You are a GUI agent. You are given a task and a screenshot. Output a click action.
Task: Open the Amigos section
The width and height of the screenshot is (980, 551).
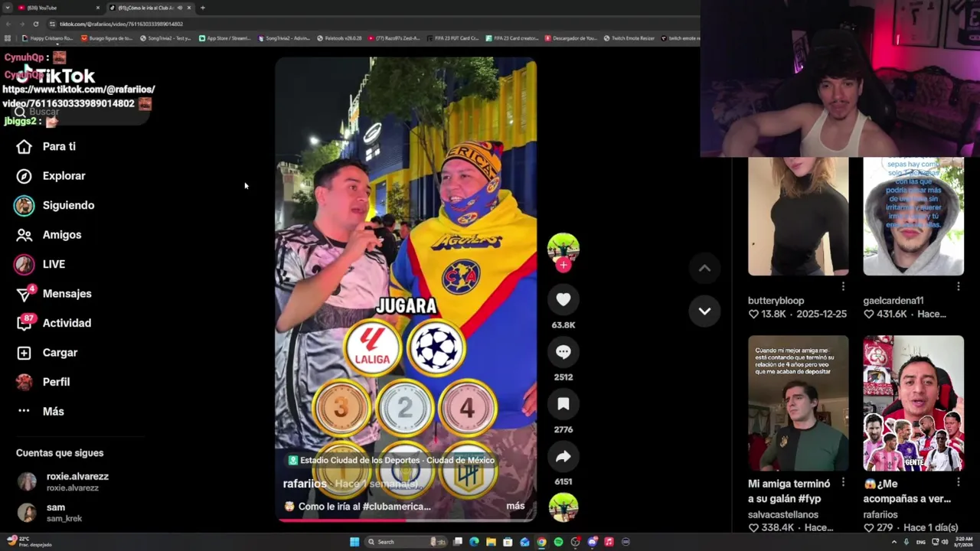(x=48, y=235)
